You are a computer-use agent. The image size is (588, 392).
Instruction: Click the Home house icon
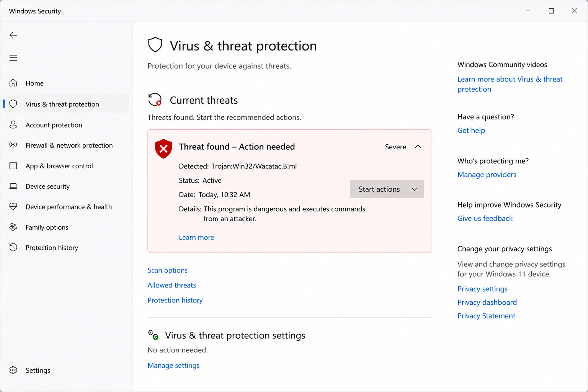coord(13,83)
